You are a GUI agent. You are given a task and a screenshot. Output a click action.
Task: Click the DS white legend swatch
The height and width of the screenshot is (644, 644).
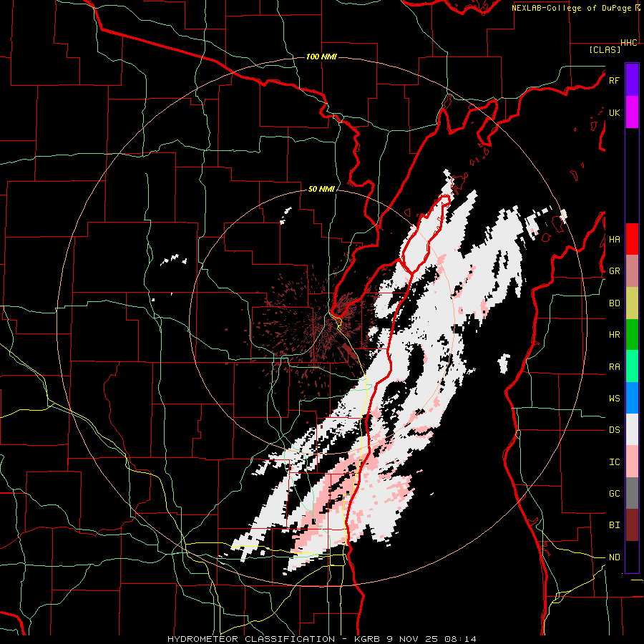[632, 429]
